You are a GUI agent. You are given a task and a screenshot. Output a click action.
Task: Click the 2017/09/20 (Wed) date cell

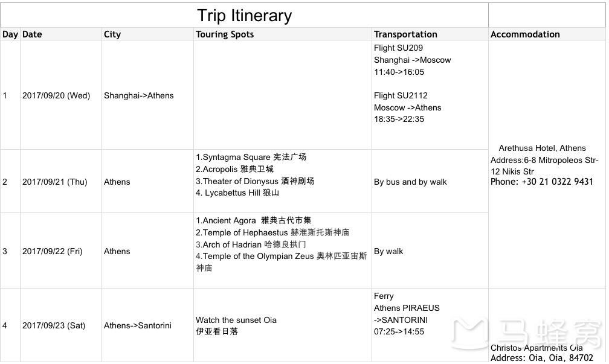pos(60,95)
